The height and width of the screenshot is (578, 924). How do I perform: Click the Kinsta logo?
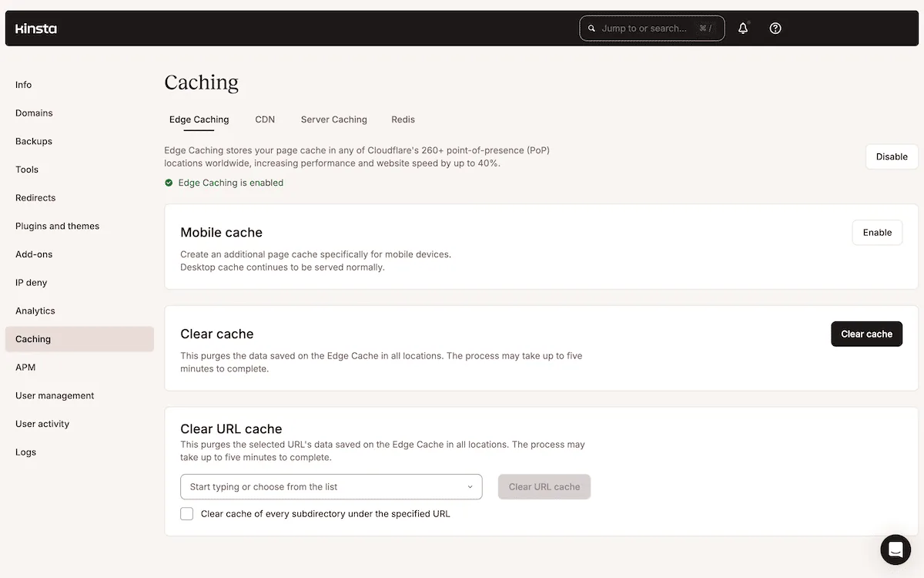point(36,29)
